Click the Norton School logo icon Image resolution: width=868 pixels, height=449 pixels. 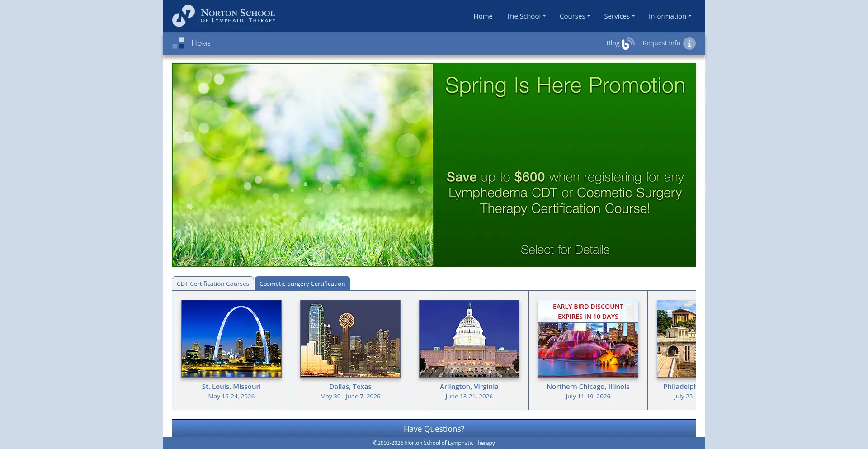pos(183,16)
